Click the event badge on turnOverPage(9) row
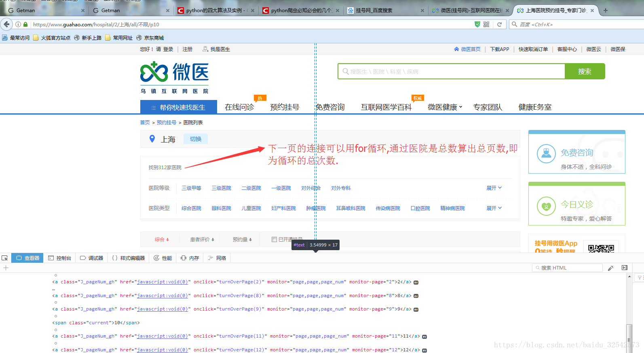The height and width of the screenshot is (353, 644). [x=416, y=309]
